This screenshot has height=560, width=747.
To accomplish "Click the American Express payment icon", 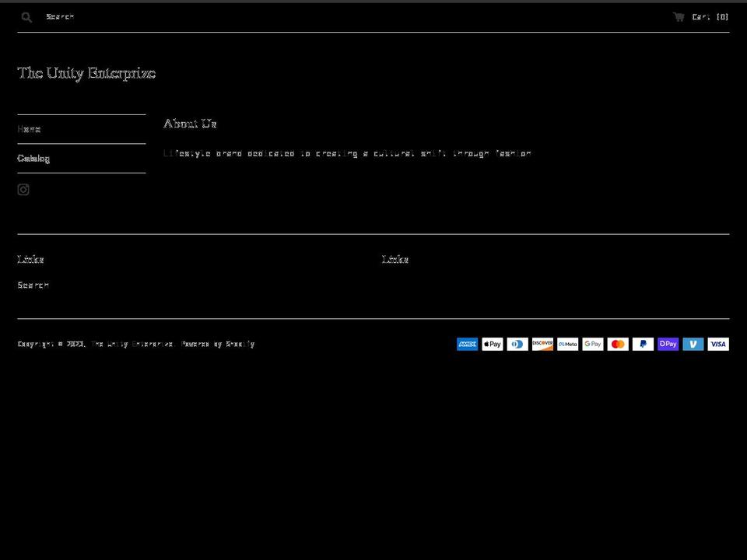I will 467,344.
